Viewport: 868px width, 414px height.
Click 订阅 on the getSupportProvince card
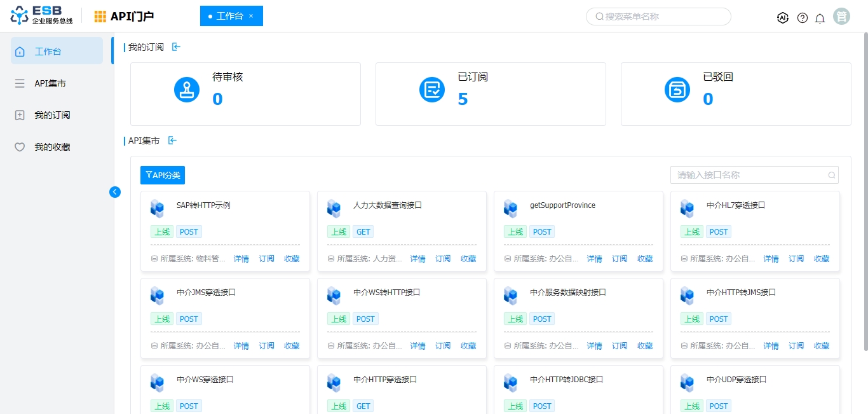tap(620, 259)
